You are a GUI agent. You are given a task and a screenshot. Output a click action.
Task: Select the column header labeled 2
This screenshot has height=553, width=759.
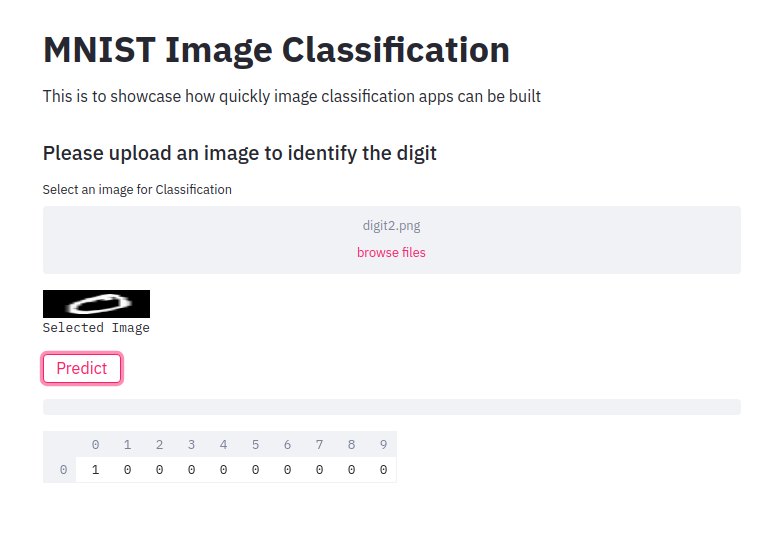click(x=159, y=445)
